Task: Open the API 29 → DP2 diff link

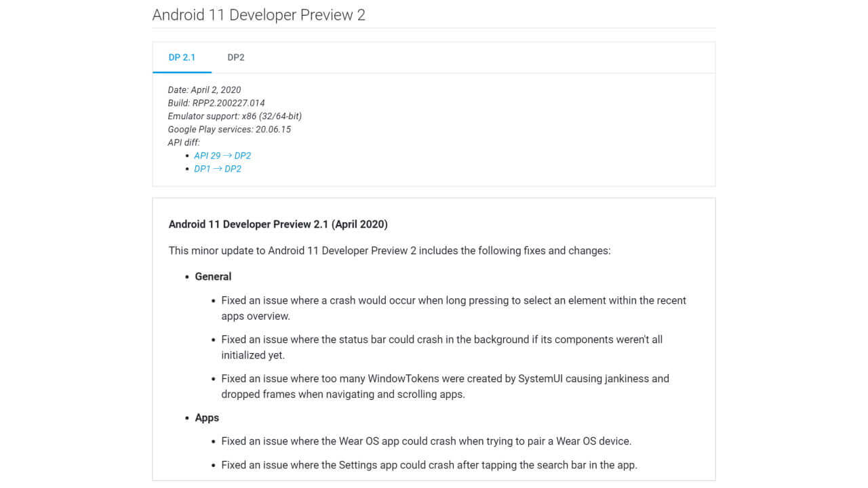Action: [222, 156]
